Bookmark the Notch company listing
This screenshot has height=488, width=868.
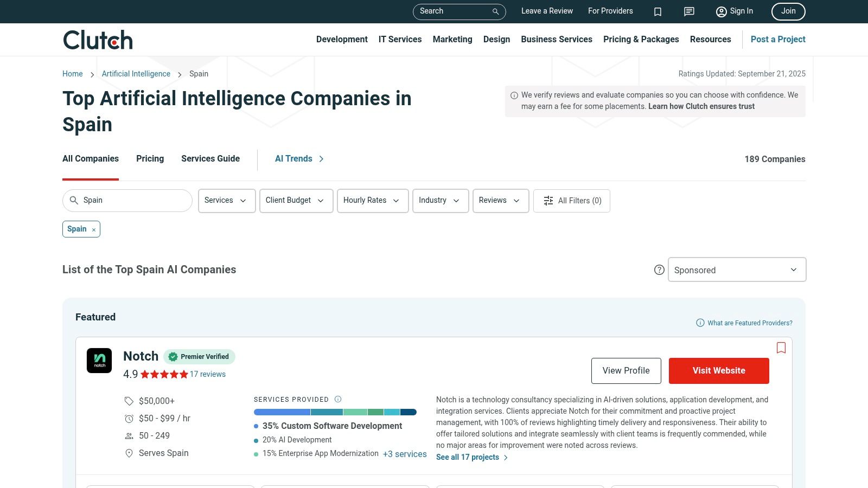click(781, 348)
